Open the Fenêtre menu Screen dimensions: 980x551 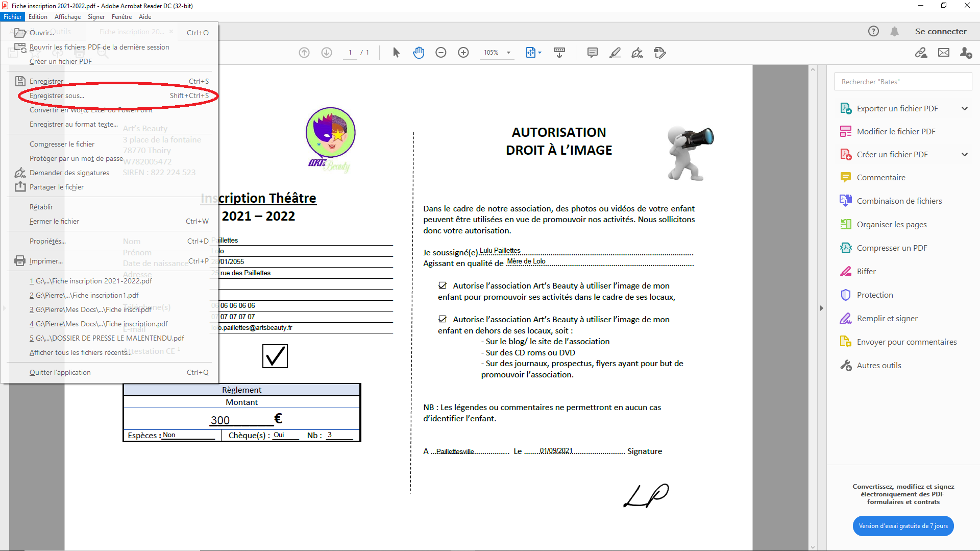pyautogui.click(x=121, y=17)
